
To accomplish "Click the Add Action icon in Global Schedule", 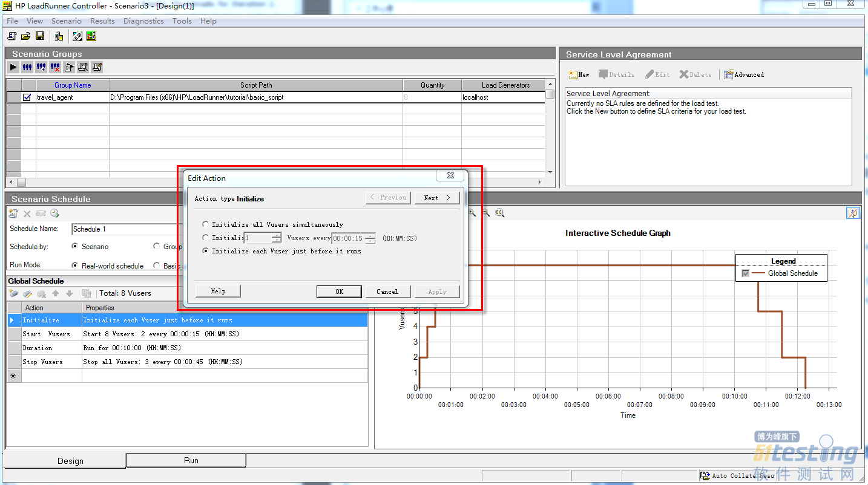I will pos(13,293).
